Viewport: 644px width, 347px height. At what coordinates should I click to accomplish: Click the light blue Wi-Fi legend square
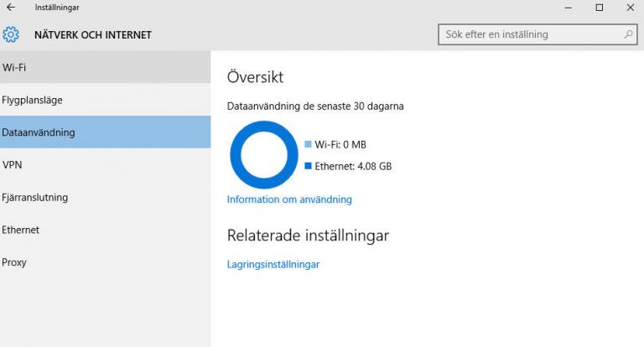(x=308, y=144)
